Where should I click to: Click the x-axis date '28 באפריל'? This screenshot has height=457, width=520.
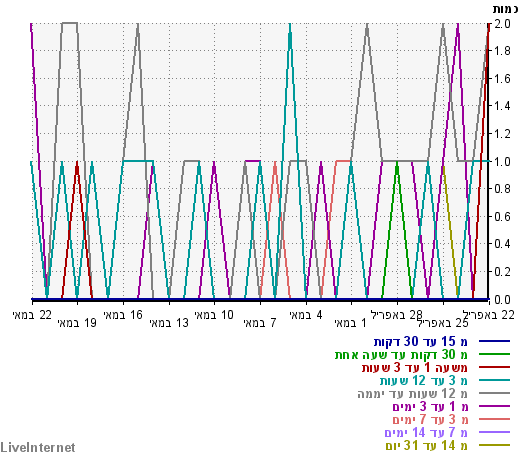[x=397, y=315]
